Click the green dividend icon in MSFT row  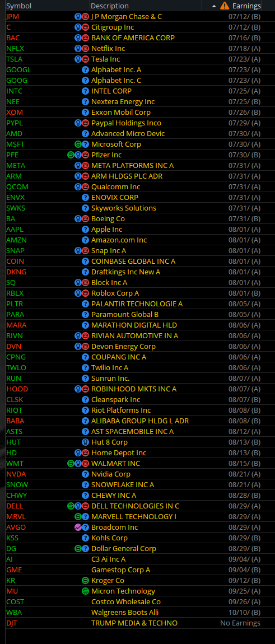tap(78, 144)
